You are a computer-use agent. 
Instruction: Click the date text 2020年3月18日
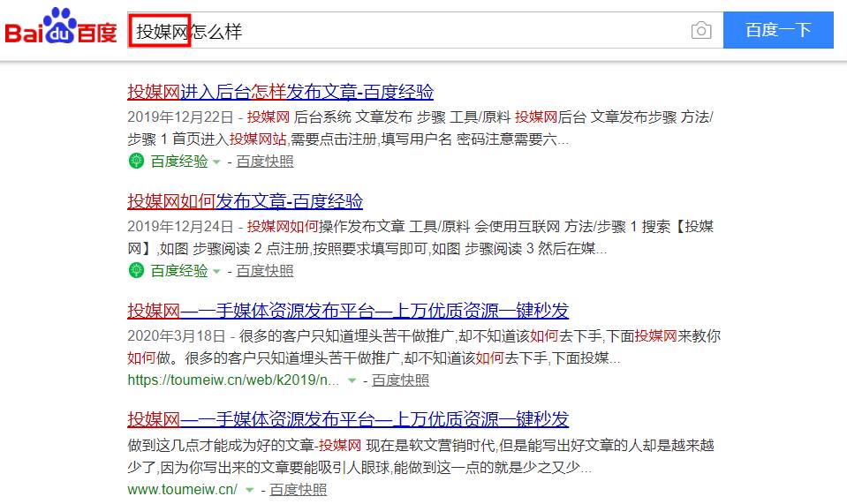(x=176, y=335)
